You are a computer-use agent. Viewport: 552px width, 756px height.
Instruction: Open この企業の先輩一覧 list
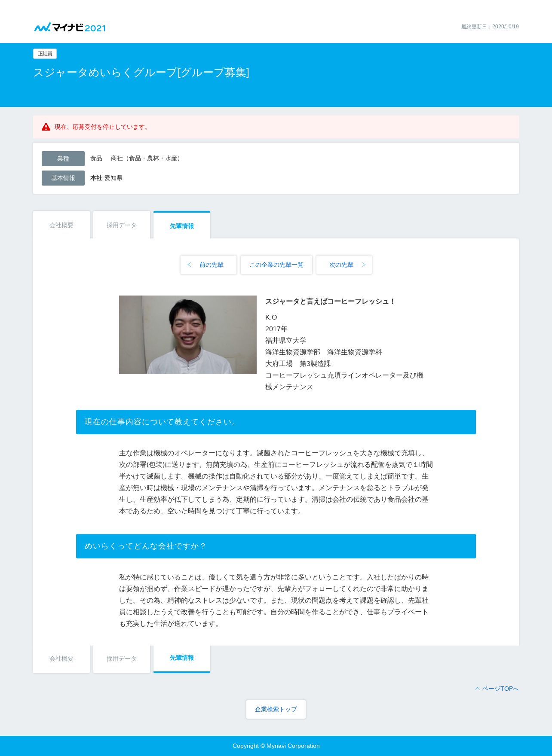(x=276, y=265)
